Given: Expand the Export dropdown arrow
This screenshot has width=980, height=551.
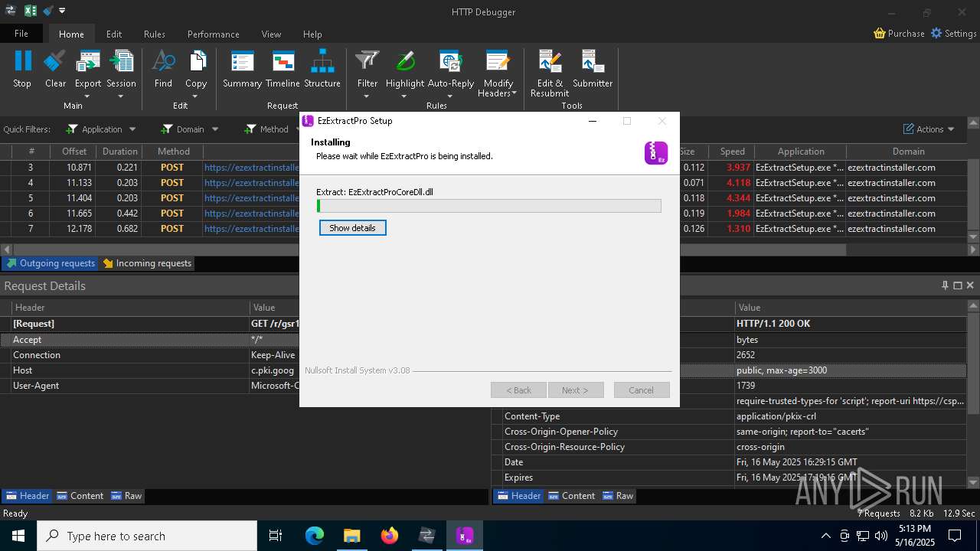Looking at the screenshot, I should click(87, 96).
